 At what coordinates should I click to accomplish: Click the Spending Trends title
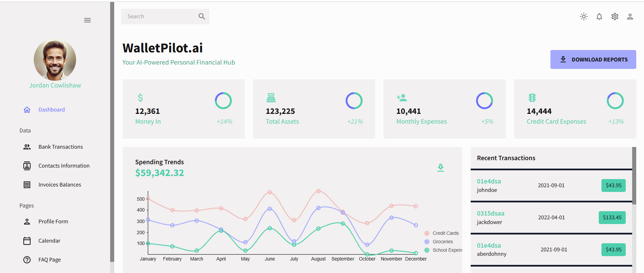(159, 162)
